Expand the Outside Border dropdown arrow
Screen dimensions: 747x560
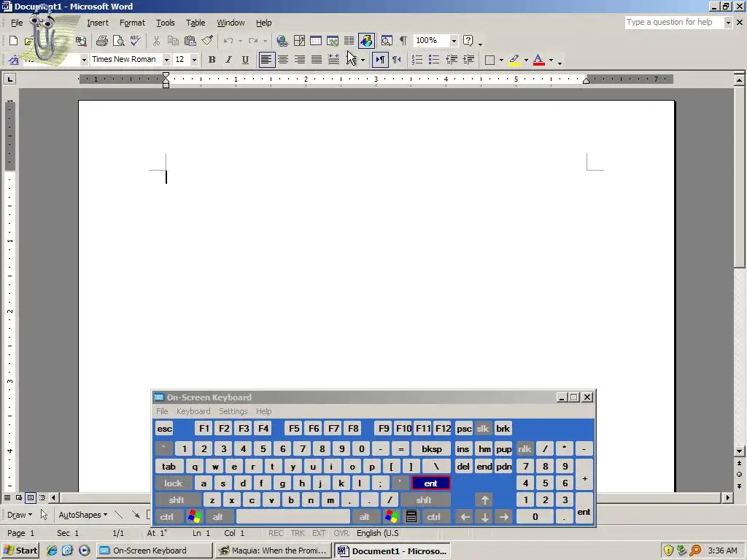click(501, 60)
